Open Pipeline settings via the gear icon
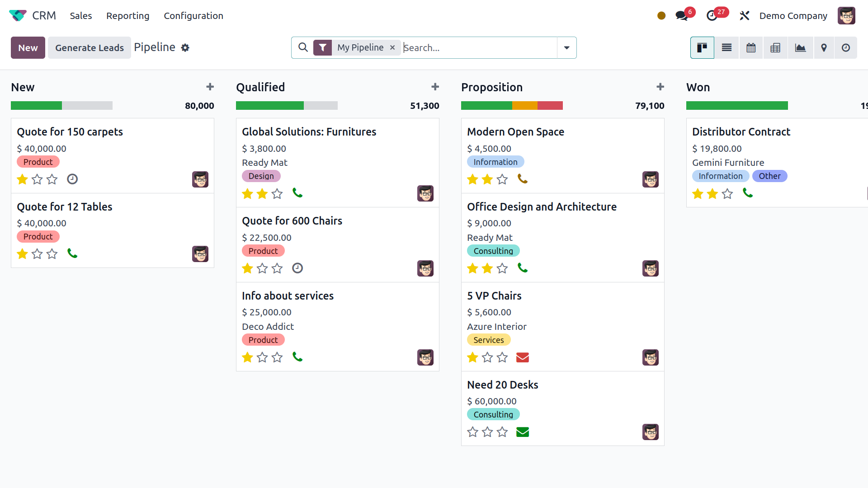 [185, 47]
